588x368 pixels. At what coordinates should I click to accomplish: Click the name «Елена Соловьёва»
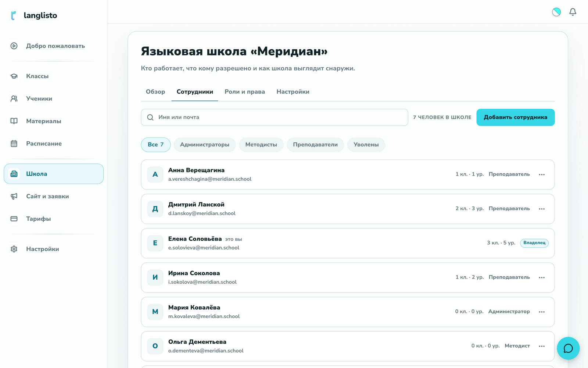coord(195,239)
